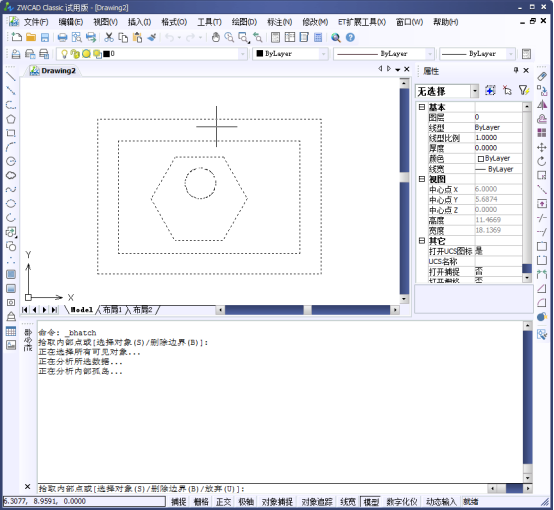The image size is (554, 510).
Task: Open the 文件(F) menu
Action: click(x=36, y=22)
